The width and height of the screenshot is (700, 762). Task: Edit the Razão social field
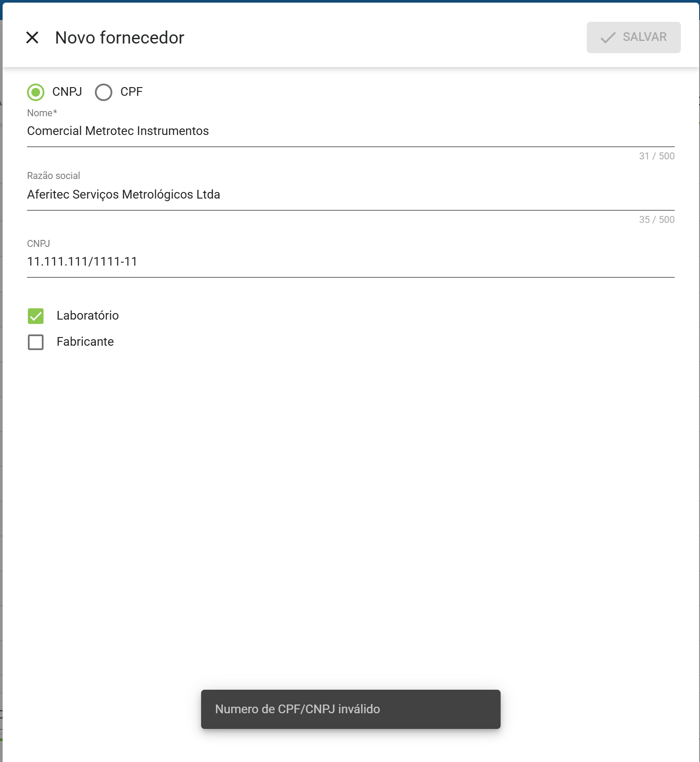tap(350, 195)
